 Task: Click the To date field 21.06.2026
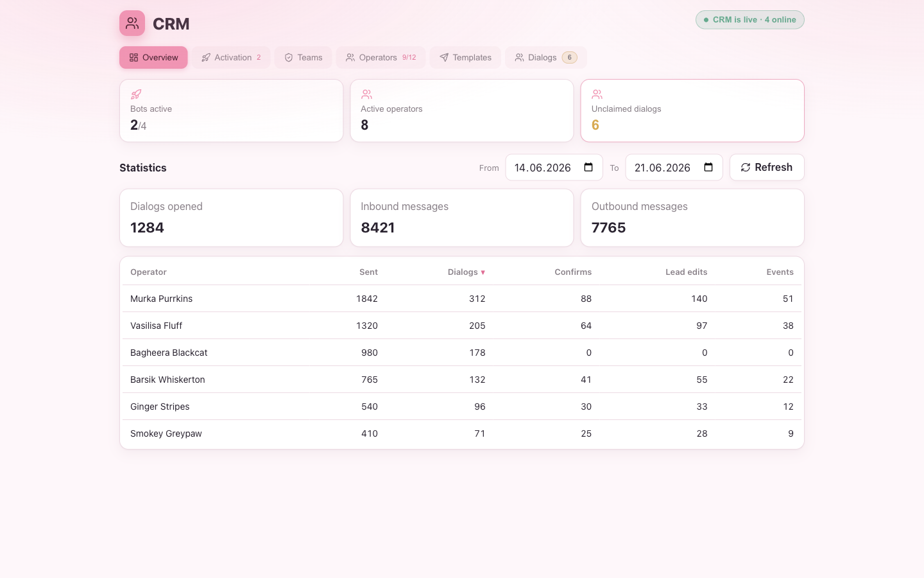pyautogui.click(x=674, y=168)
